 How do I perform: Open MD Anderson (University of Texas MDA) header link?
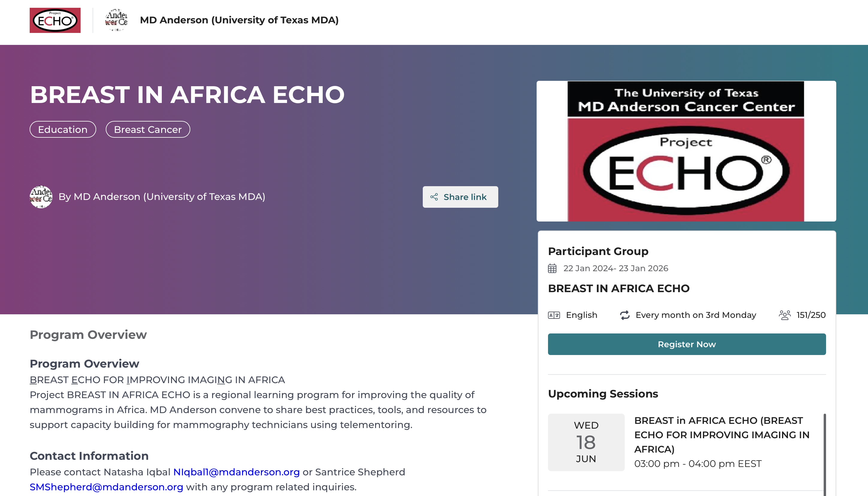tap(239, 20)
